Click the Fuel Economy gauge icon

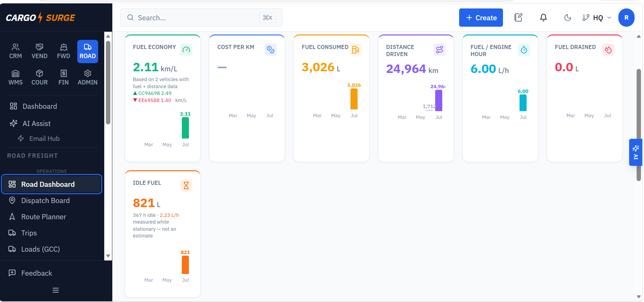click(186, 50)
